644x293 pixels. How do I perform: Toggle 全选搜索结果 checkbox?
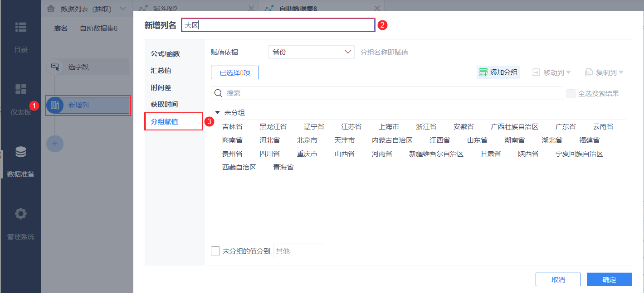click(571, 93)
